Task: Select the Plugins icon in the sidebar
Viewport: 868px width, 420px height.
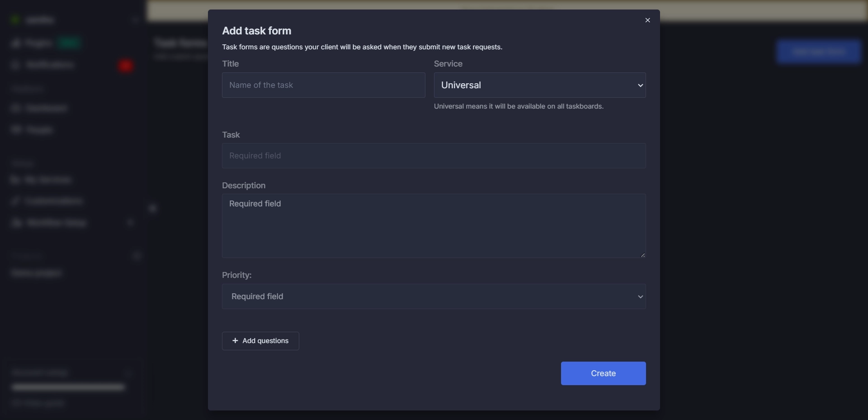Action: click(16, 43)
